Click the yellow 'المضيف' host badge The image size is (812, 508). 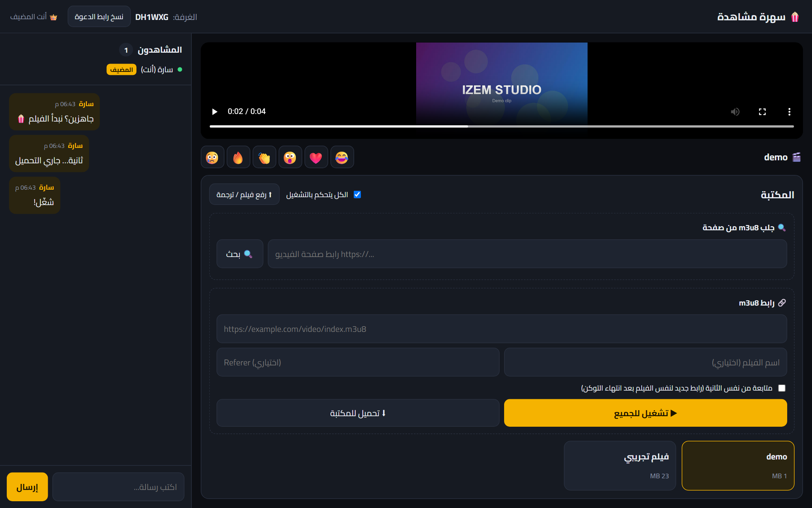point(121,70)
